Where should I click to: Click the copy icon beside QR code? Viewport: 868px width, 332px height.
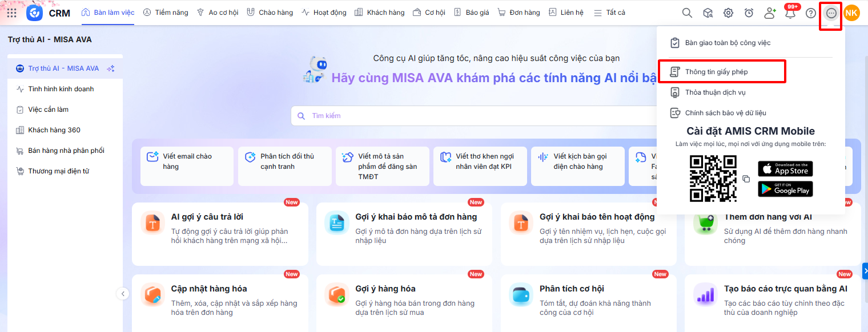coord(746,179)
